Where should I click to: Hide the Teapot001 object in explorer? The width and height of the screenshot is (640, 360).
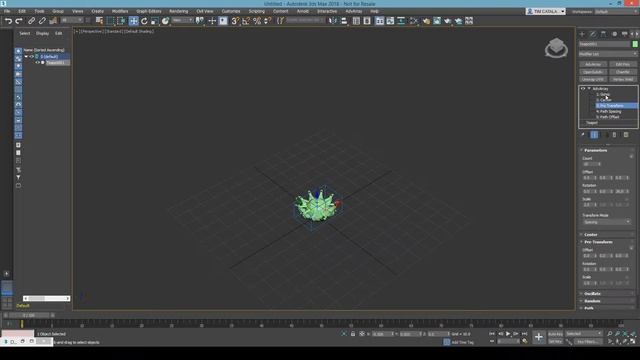37,63
